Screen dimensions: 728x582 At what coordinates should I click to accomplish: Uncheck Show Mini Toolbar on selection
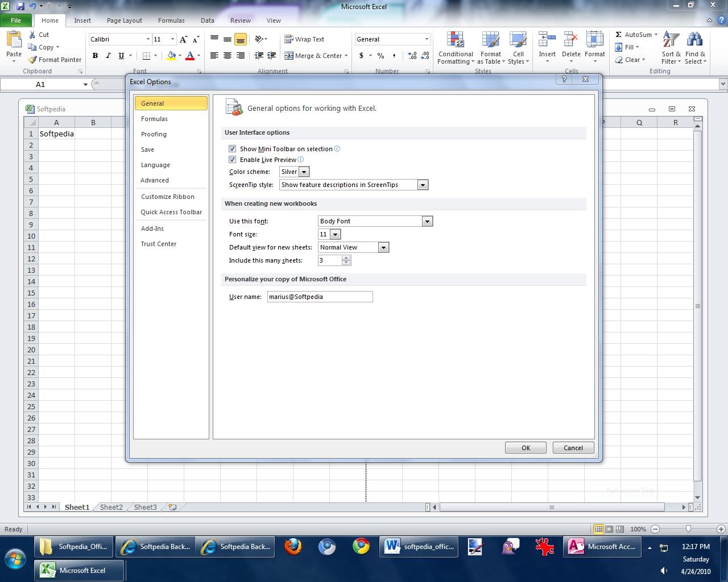(x=232, y=149)
